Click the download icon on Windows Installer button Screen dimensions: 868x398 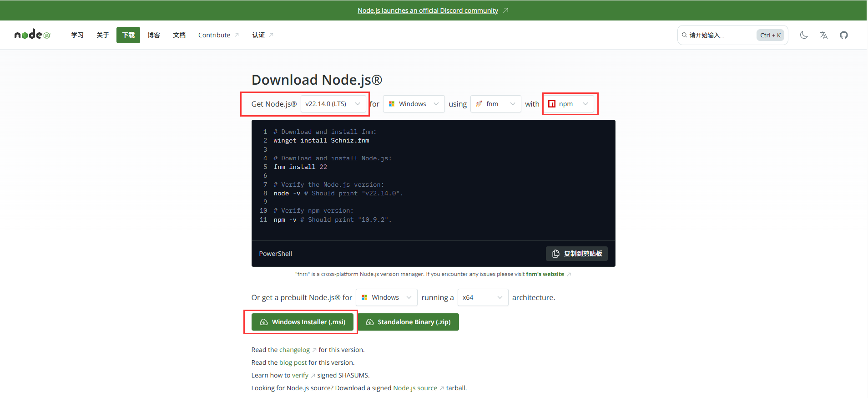(x=264, y=322)
